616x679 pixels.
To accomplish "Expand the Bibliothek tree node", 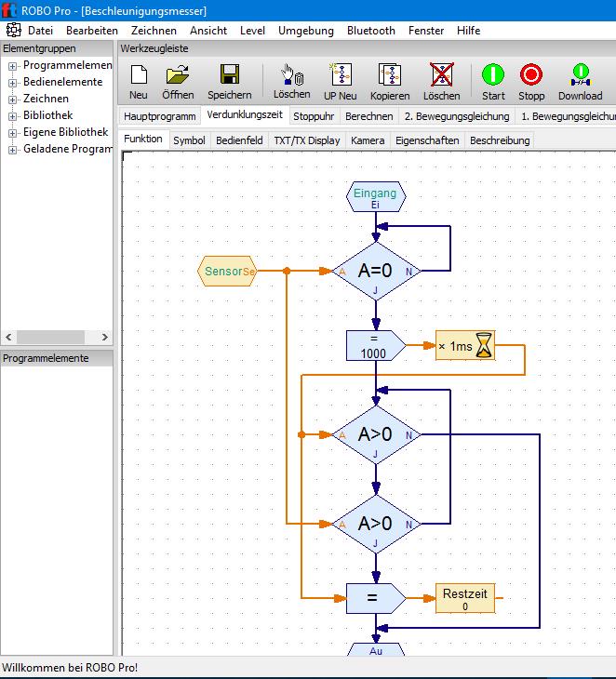I will pyautogui.click(x=13, y=116).
